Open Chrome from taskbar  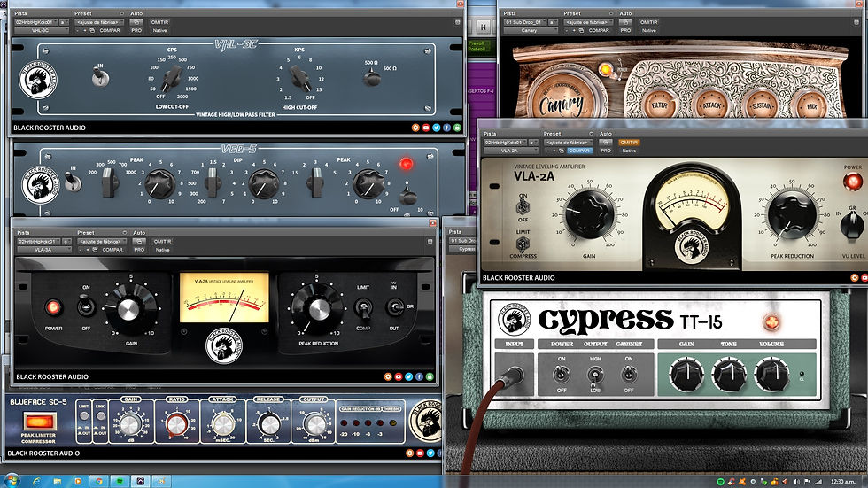click(98, 482)
